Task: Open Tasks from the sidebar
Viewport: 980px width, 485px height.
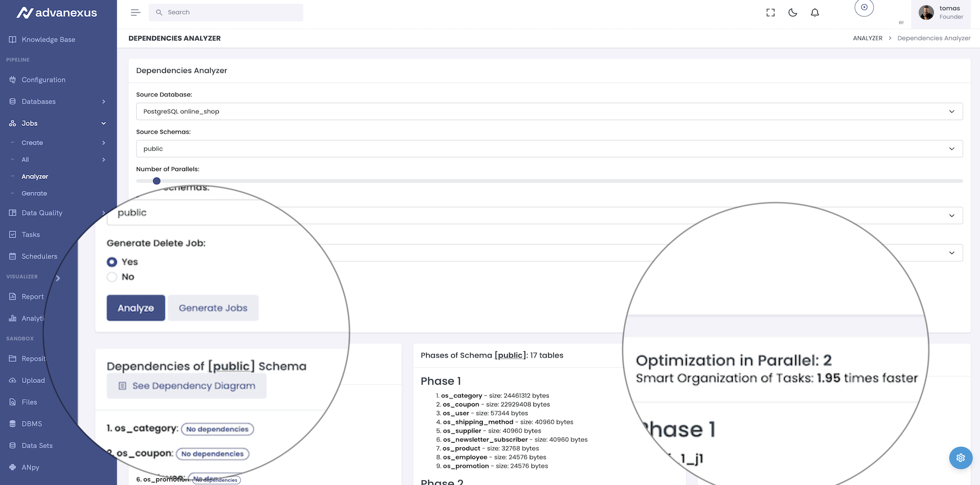Action: pos(31,235)
